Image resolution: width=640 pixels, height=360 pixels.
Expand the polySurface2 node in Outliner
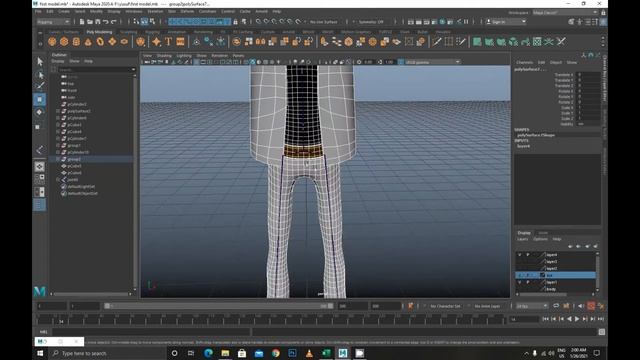point(58,111)
